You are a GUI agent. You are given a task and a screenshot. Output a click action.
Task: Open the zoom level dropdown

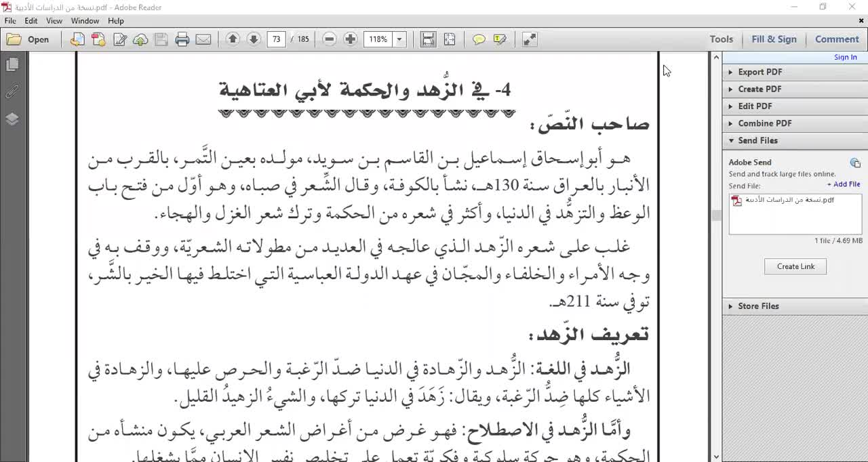[x=399, y=39]
